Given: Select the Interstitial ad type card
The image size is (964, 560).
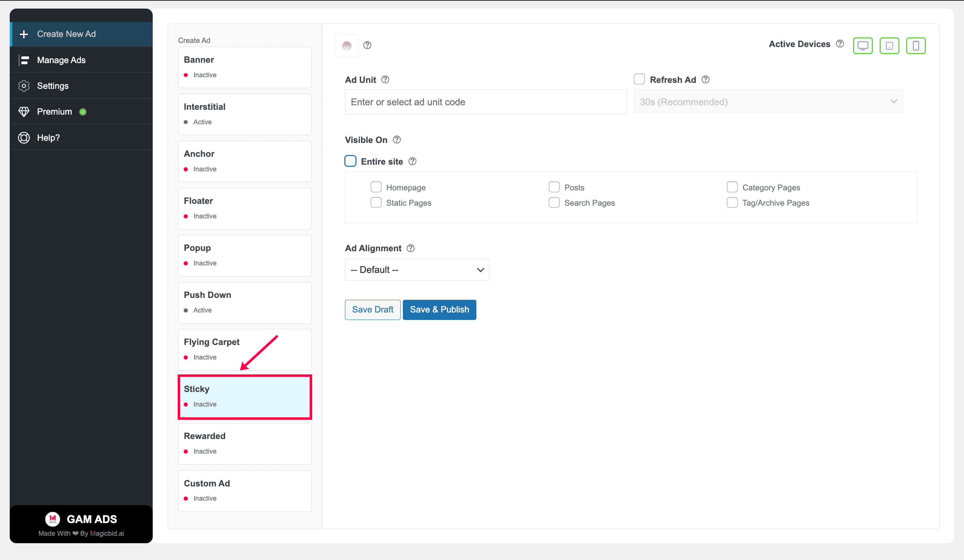Looking at the screenshot, I should [245, 114].
